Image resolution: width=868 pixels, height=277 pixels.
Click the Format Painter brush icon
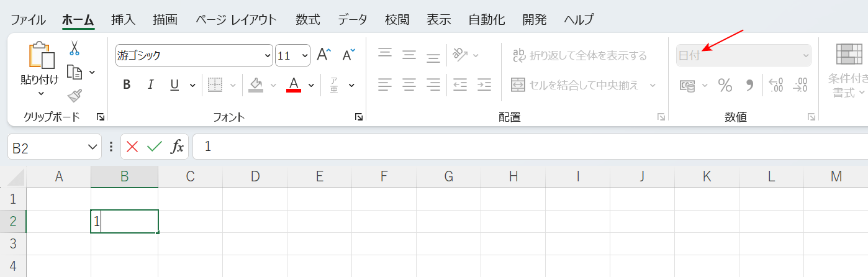click(x=75, y=96)
